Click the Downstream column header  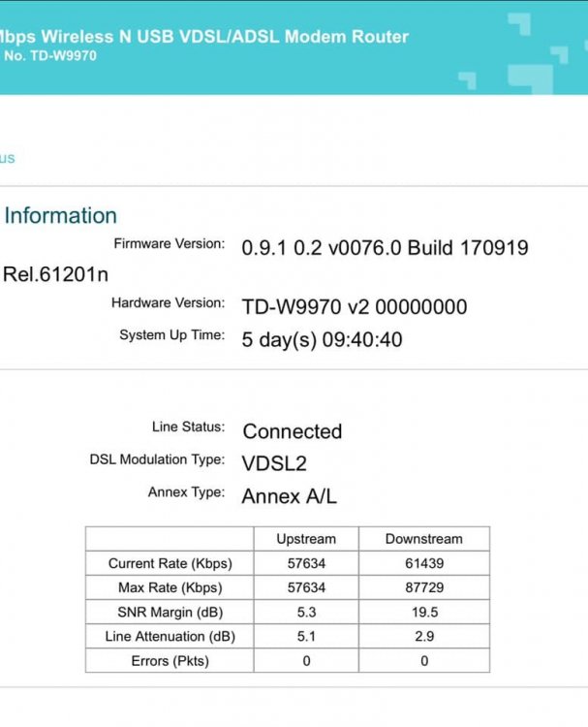(x=423, y=539)
